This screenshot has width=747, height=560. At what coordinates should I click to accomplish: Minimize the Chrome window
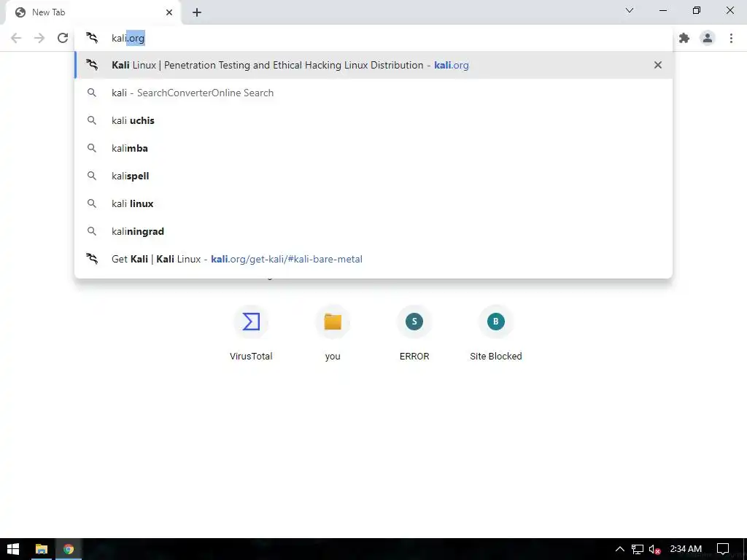click(663, 10)
